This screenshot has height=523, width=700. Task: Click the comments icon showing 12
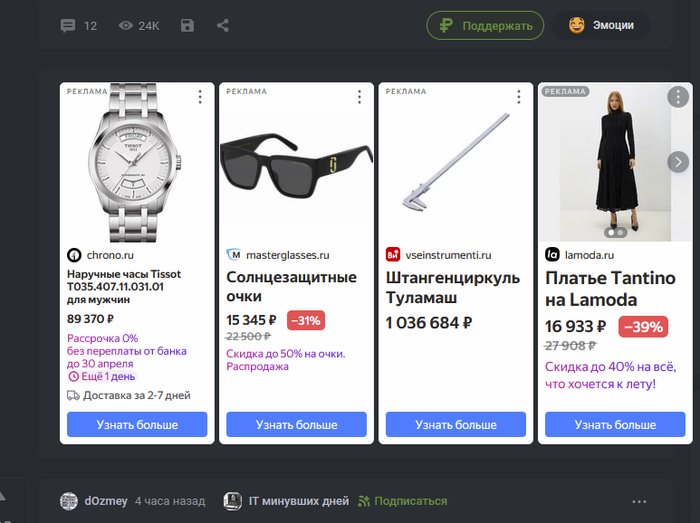click(x=68, y=26)
